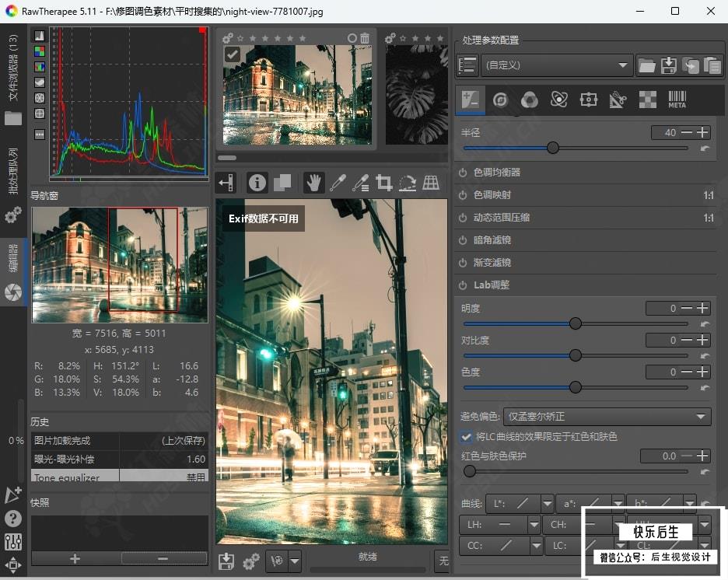Open the 避免偏色 dropdown
The width and height of the screenshot is (728, 580).
607,417
